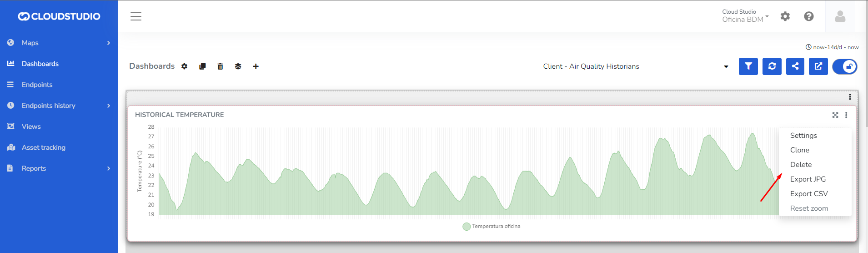Select Export CSV from the widget menu
This screenshot has width=868, height=253.
808,194
